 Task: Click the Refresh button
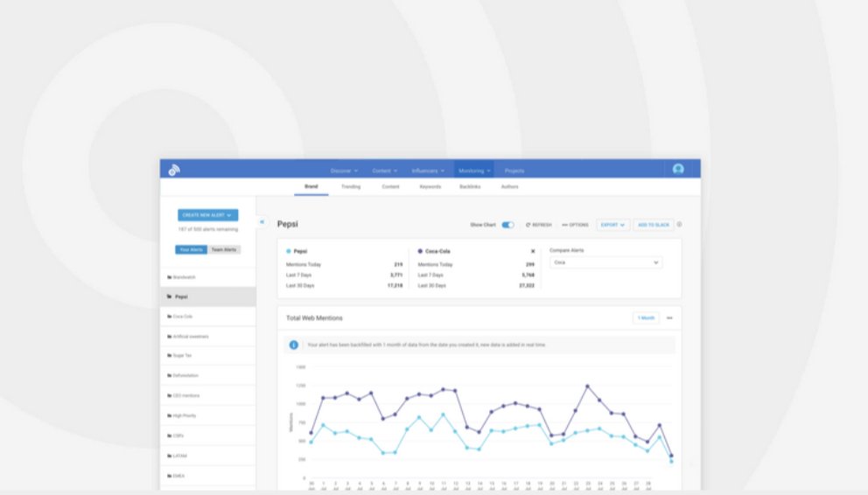(539, 225)
